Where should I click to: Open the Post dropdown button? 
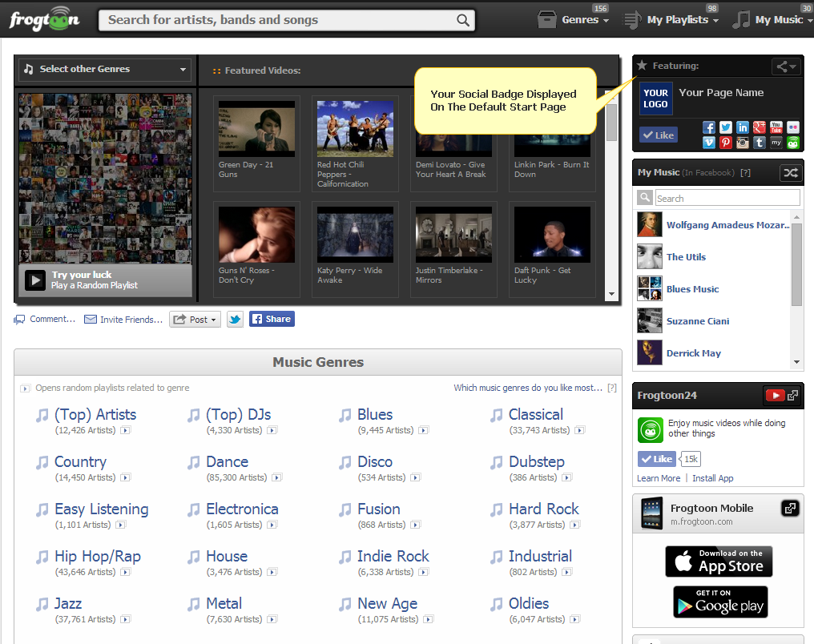point(195,319)
